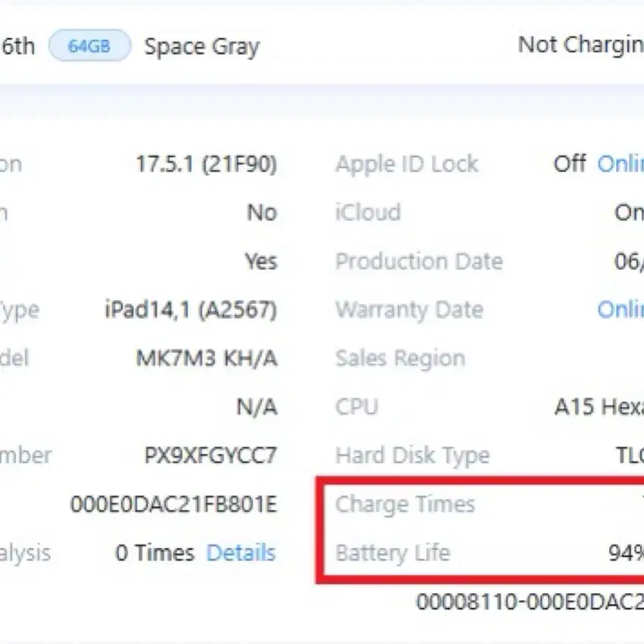The height and width of the screenshot is (644, 644).
Task: Click the Space Gray color label
Action: pyautogui.click(x=202, y=46)
